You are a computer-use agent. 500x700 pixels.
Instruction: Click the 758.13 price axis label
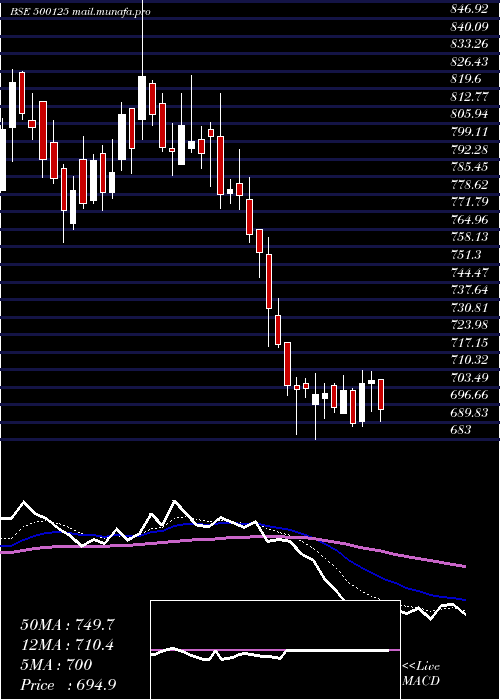pos(469,237)
